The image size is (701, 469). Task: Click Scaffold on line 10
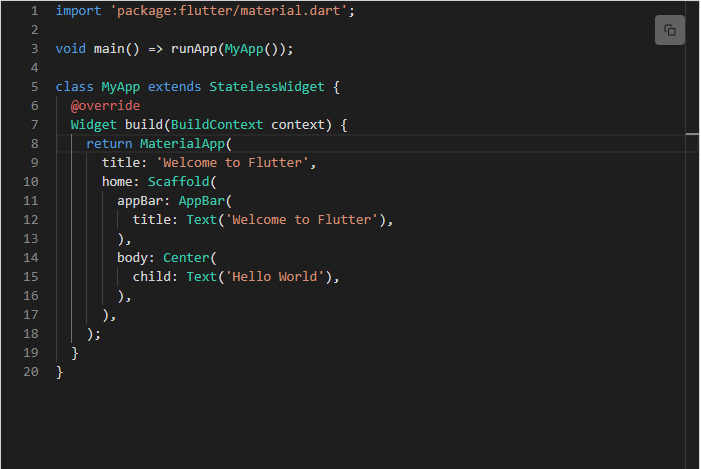(178, 182)
